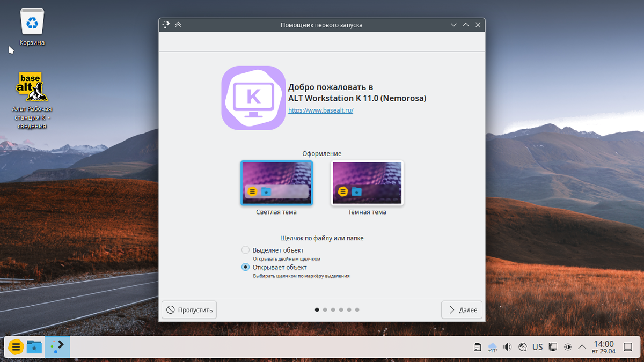Click the Далее button
This screenshot has width=644, height=362.
[462, 310]
